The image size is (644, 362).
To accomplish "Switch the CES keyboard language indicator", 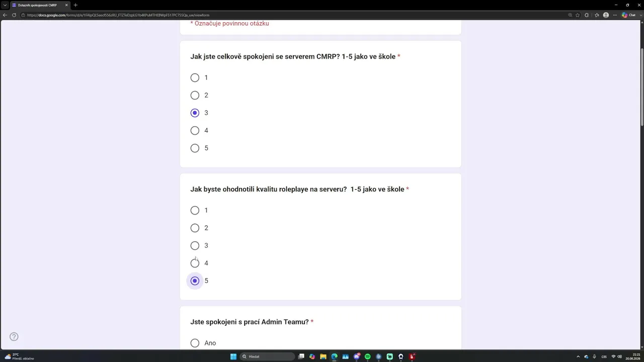I will click(604, 356).
